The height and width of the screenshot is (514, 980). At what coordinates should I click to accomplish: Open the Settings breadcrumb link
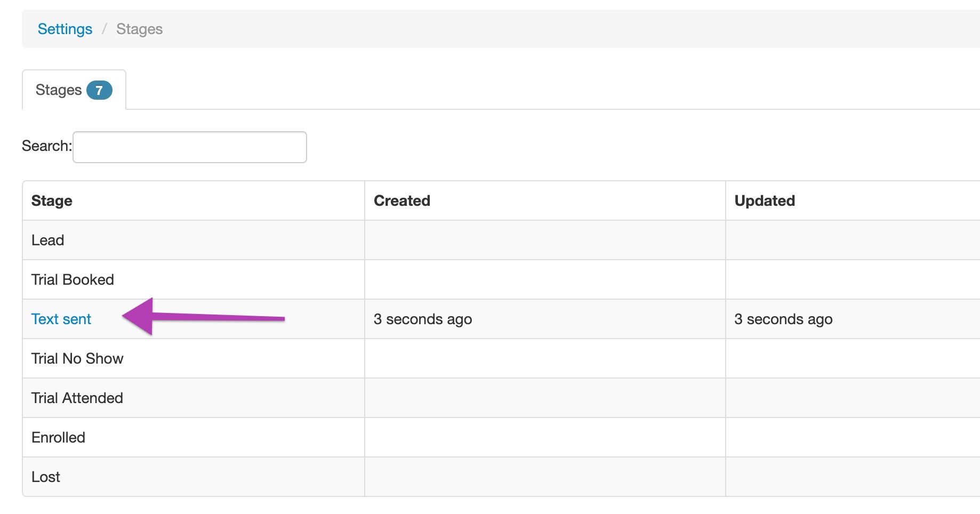[65, 29]
